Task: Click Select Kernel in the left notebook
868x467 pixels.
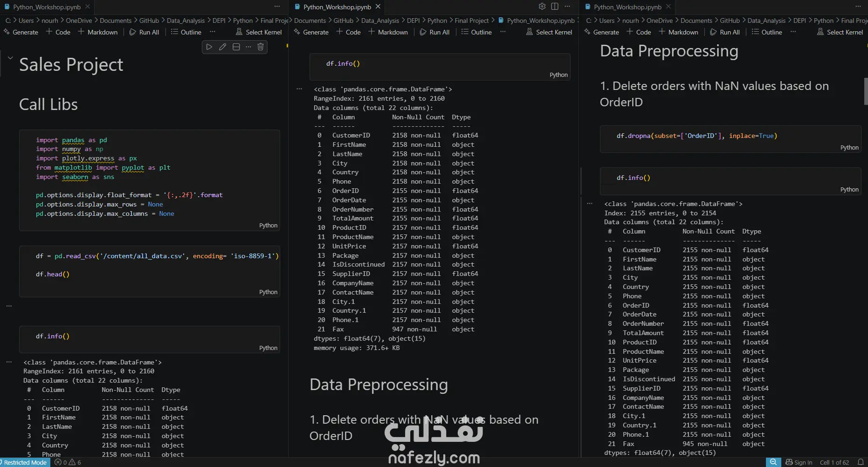Action: click(259, 32)
